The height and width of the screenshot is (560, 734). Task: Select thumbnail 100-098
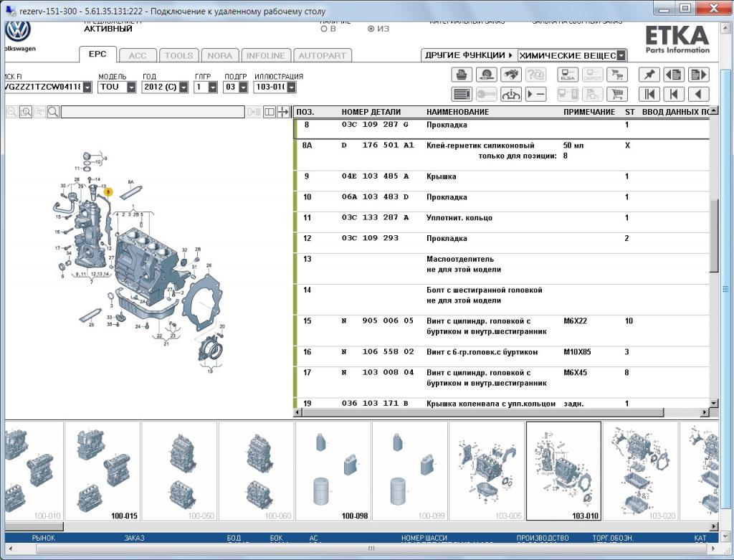[x=333, y=471]
